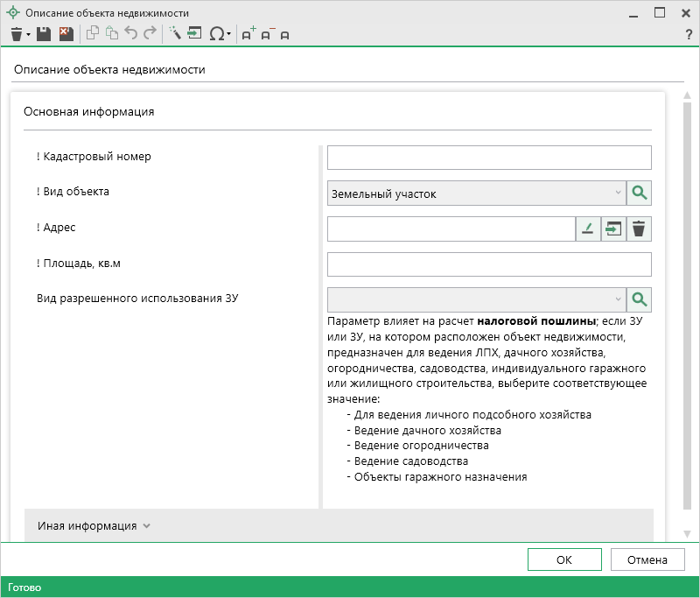Click the Площадь, кв.м input field
This screenshot has width=700, height=598.
(489, 264)
